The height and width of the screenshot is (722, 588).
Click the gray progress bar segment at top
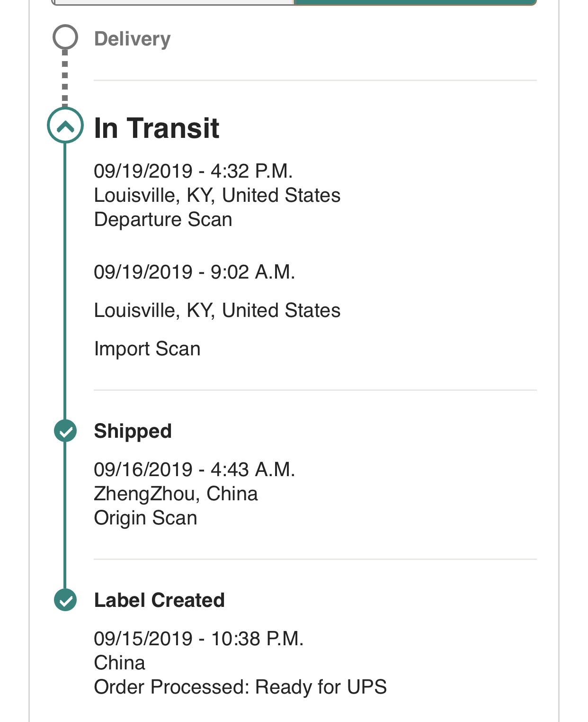(x=173, y=2)
